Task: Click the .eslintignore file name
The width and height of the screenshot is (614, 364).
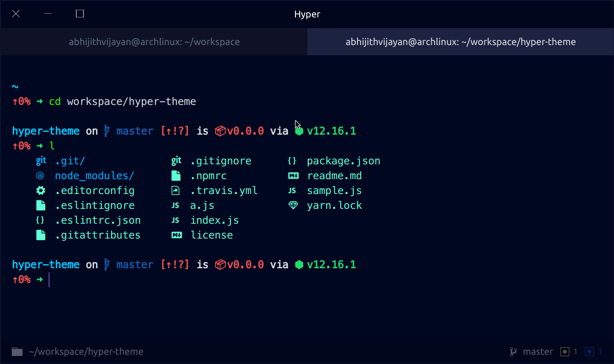Action: 95,205
